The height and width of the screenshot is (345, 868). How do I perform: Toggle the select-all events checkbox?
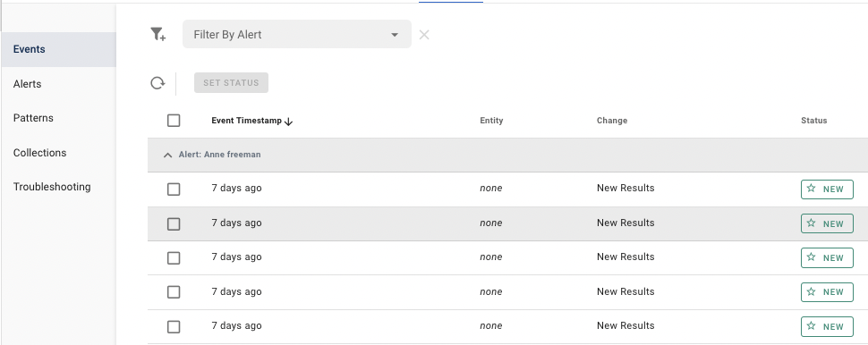[x=174, y=121]
